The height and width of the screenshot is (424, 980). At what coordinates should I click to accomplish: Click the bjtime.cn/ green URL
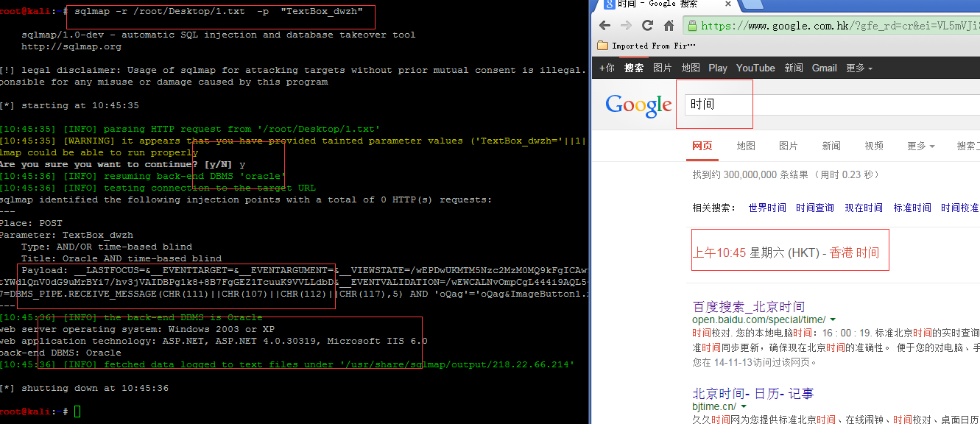click(x=714, y=407)
